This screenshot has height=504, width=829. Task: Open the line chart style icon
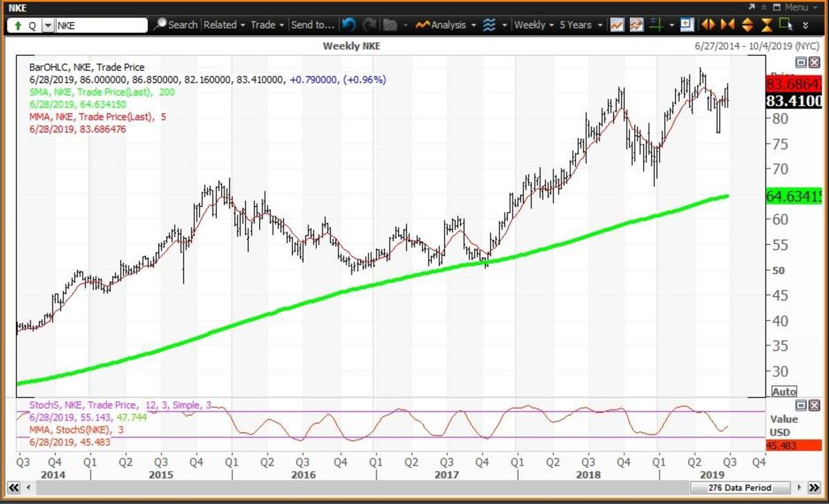click(x=617, y=25)
